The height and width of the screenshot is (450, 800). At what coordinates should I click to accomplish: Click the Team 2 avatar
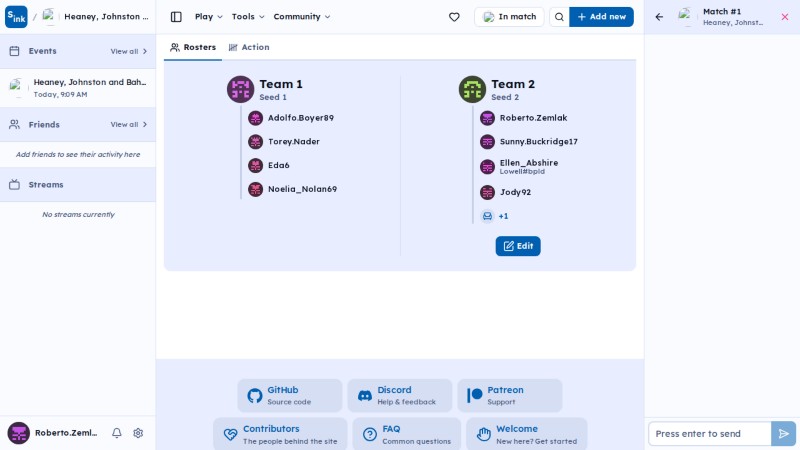click(x=472, y=89)
